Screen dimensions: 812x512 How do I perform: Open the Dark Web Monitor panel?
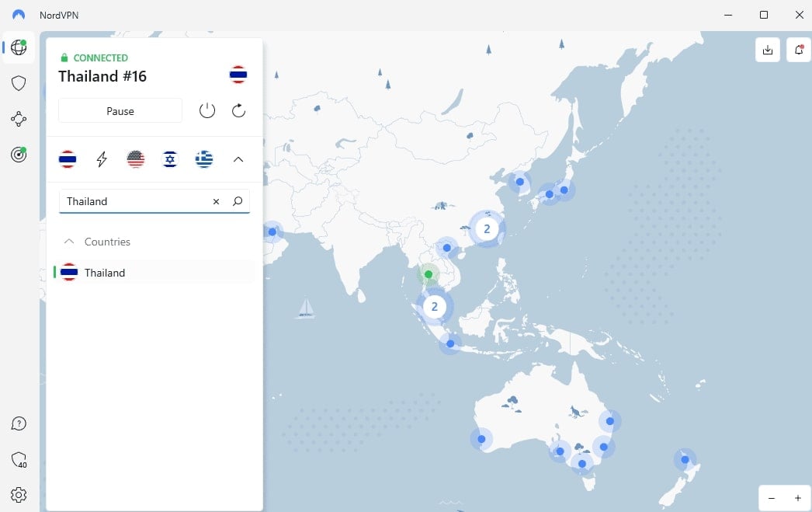(19, 155)
